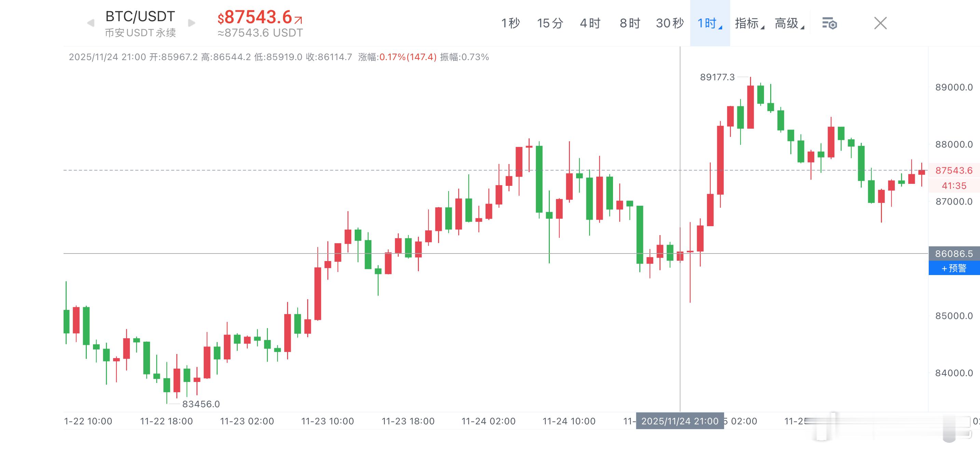Click the current price label 87543.6 on axis
Viewport: 980px width, 451px height.
point(954,170)
